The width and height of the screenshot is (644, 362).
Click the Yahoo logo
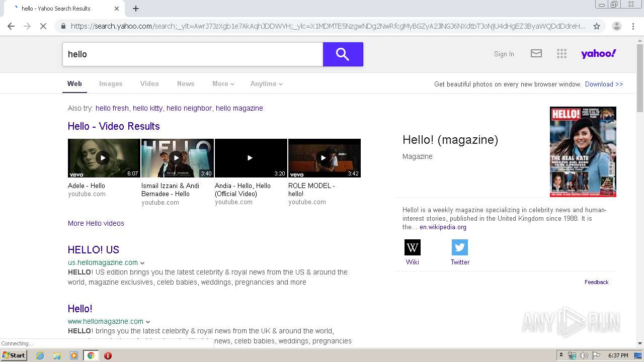click(598, 53)
